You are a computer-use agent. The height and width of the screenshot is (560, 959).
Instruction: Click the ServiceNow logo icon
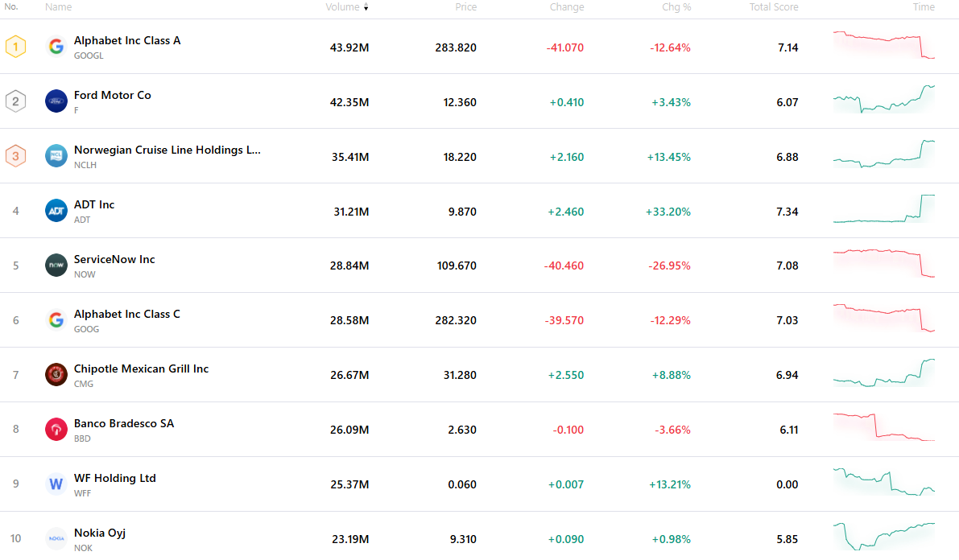pos(56,266)
